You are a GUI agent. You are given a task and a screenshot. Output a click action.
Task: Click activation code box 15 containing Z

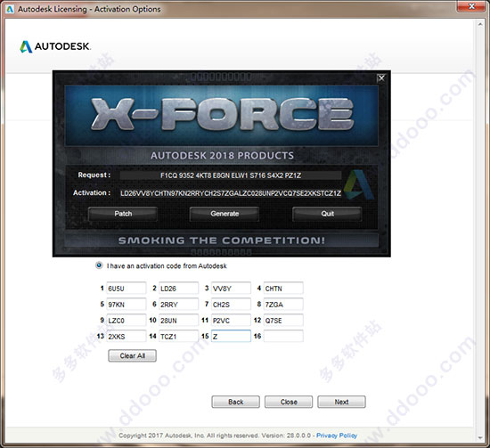[x=231, y=336]
